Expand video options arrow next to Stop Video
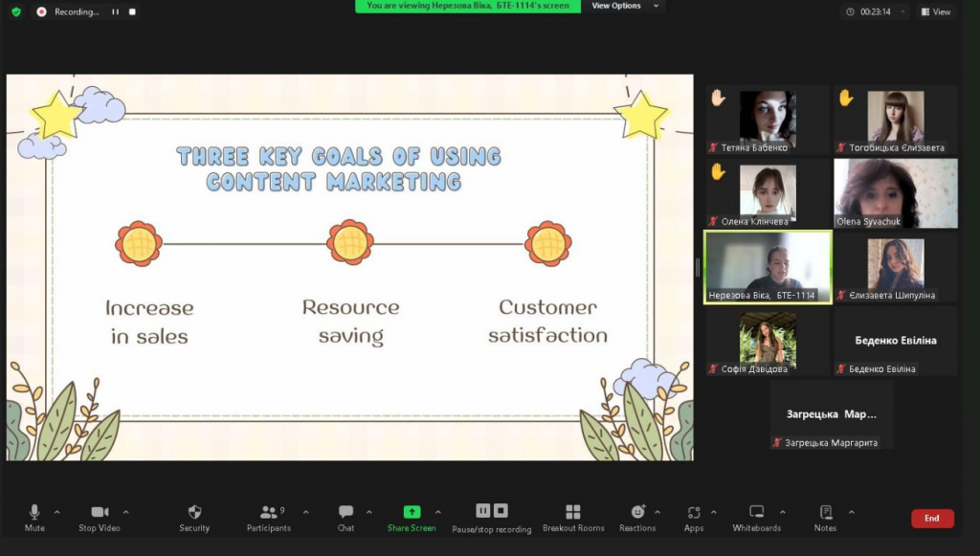Image resolution: width=980 pixels, height=556 pixels. 126,512
